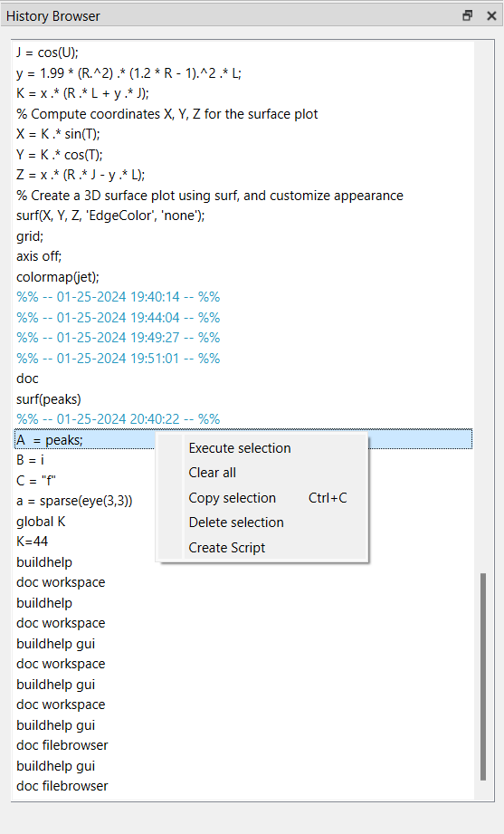Select the 'K=44' history entry
The image size is (504, 834).
click(32, 542)
